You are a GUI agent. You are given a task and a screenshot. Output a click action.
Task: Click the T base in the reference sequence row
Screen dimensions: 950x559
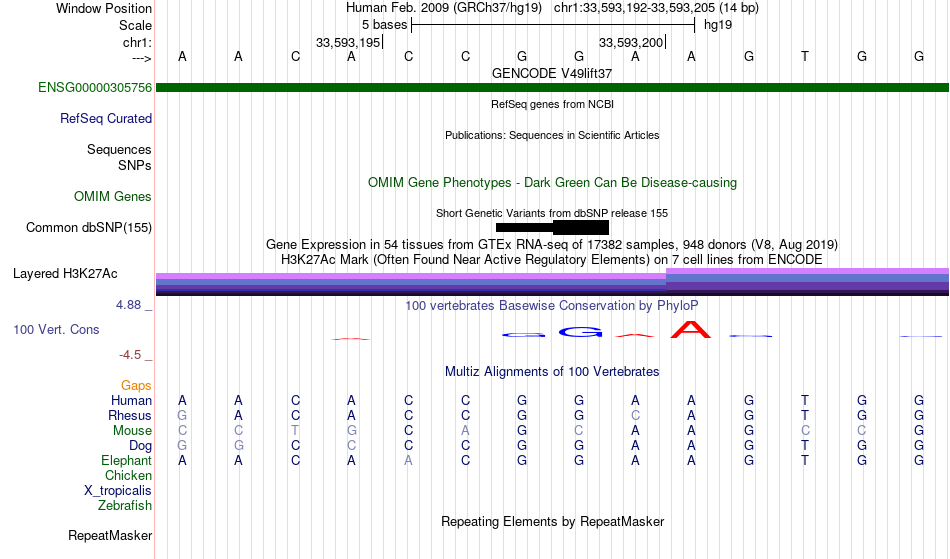click(805, 56)
